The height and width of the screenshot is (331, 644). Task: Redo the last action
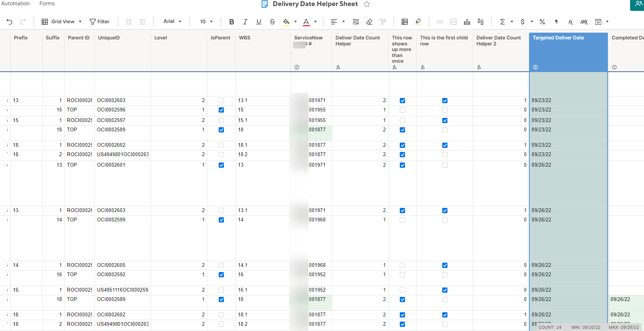tap(23, 22)
